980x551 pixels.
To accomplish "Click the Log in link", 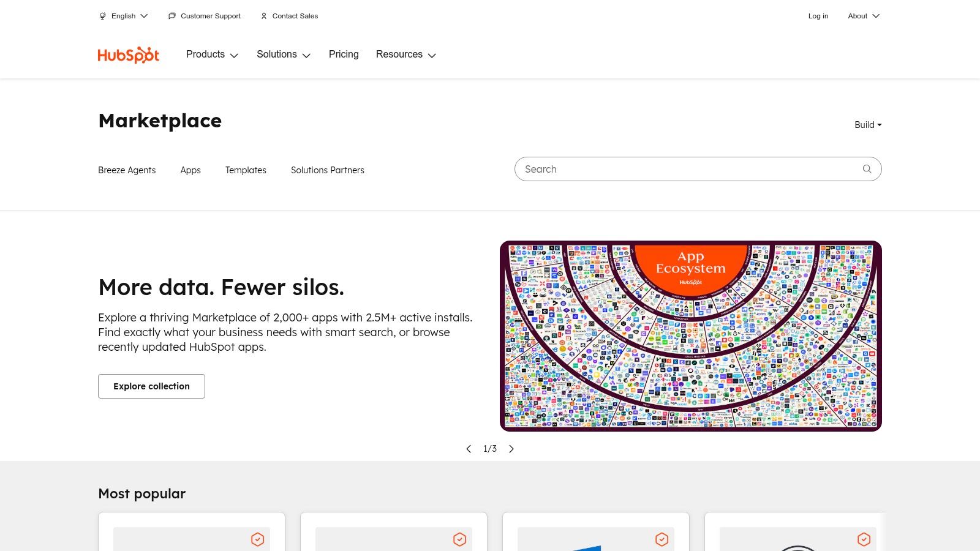I will pos(818,16).
